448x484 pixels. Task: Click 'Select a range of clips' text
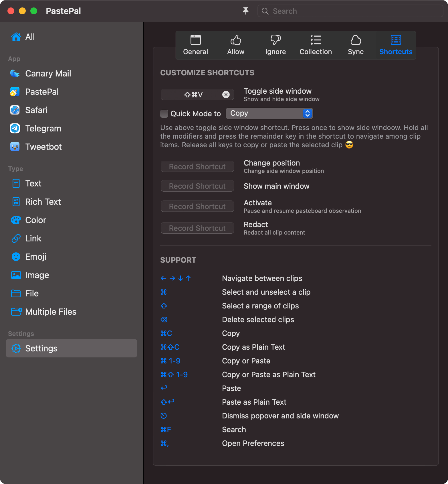coord(260,306)
